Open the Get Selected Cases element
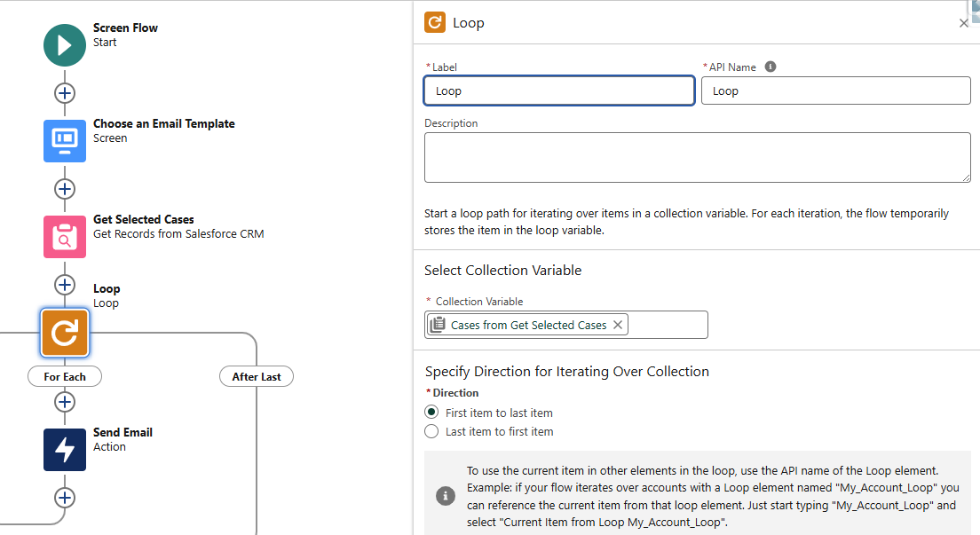 (65, 237)
